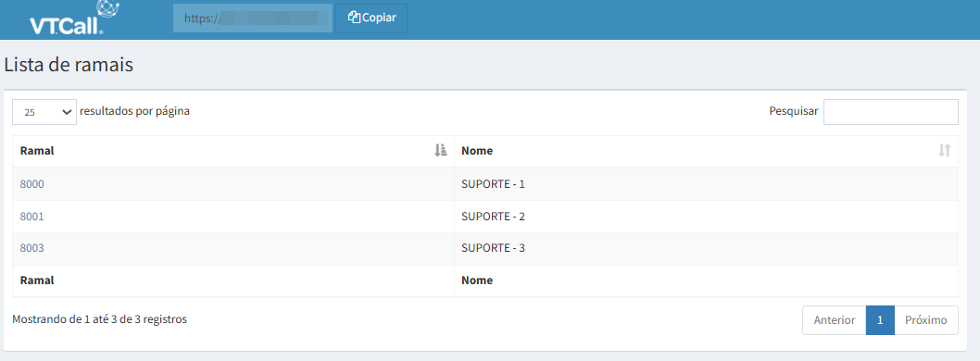Click the footer Ramal column label
Screen dimensions: 980x361
[x=37, y=280]
